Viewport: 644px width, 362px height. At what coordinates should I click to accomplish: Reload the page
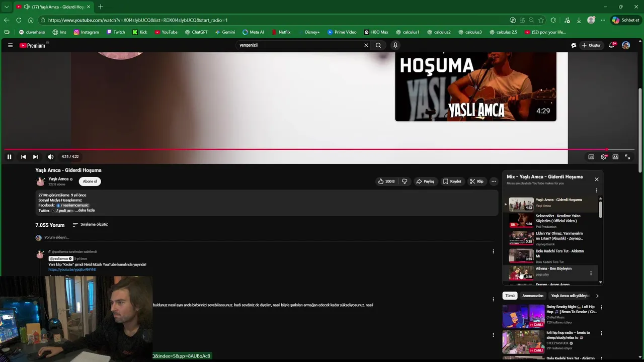click(19, 20)
